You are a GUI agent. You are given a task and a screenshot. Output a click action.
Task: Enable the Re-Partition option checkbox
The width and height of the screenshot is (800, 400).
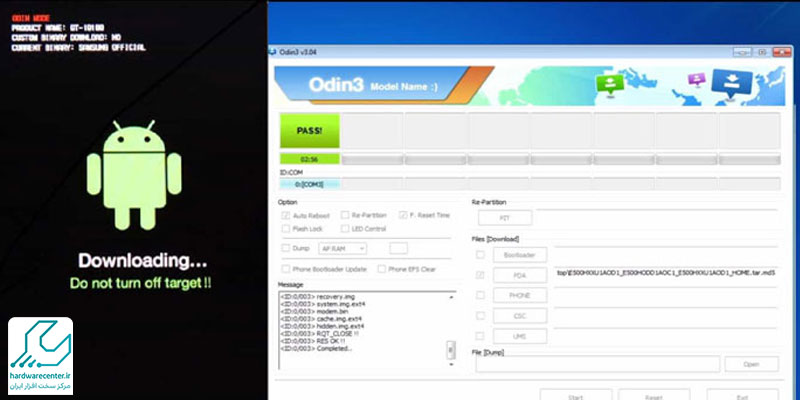point(345,215)
